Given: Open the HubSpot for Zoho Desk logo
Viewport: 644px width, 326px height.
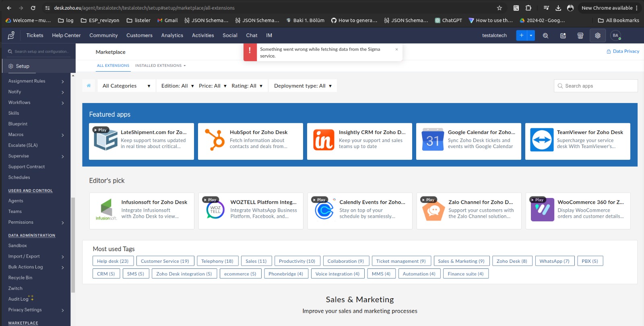Looking at the screenshot, I should click(x=215, y=140).
